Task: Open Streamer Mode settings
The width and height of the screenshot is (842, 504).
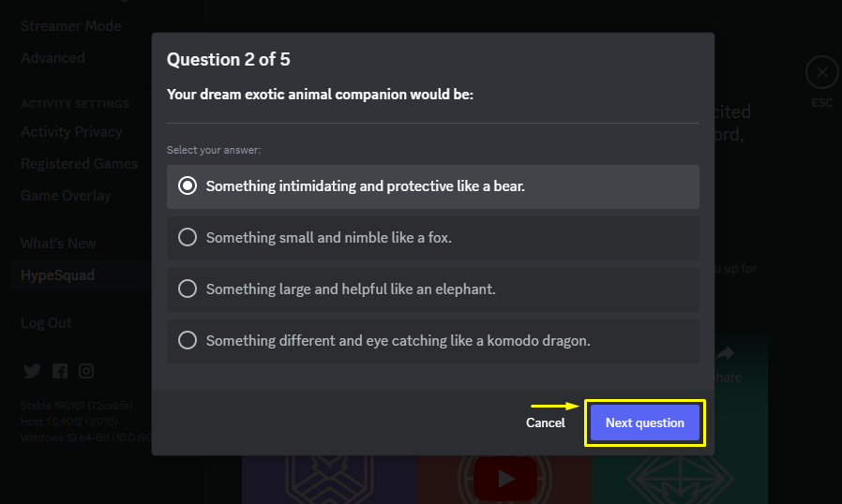Action: 71,26
